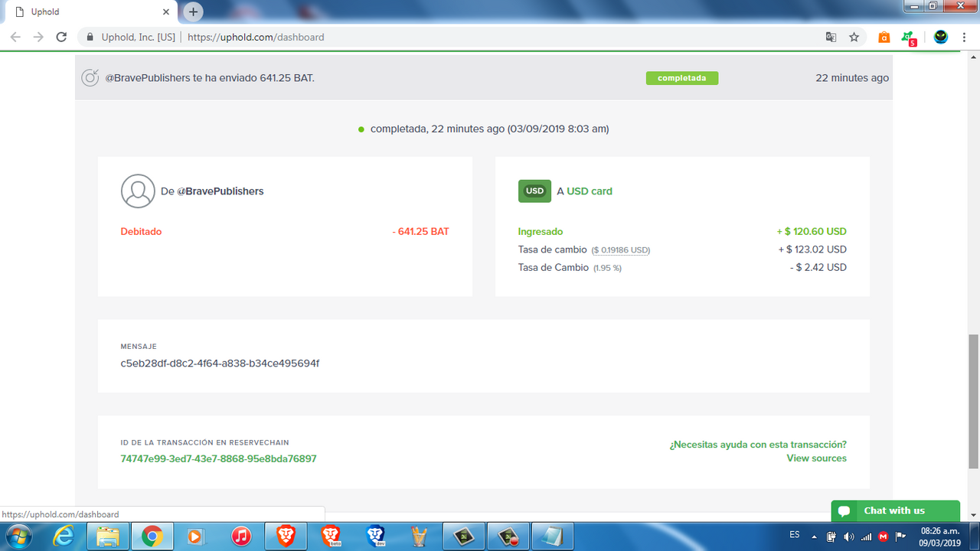Click the green USD card badge
The height and width of the screenshot is (551, 980).
coord(534,191)
